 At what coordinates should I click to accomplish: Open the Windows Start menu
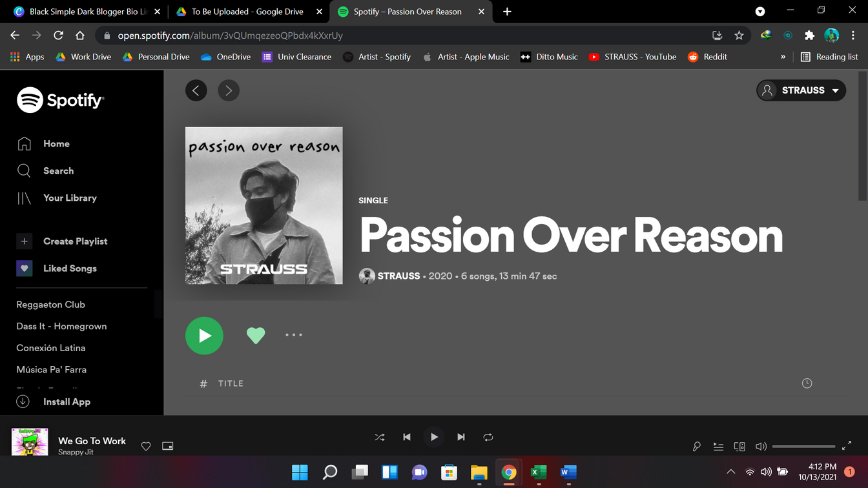[x=300, y=473]
